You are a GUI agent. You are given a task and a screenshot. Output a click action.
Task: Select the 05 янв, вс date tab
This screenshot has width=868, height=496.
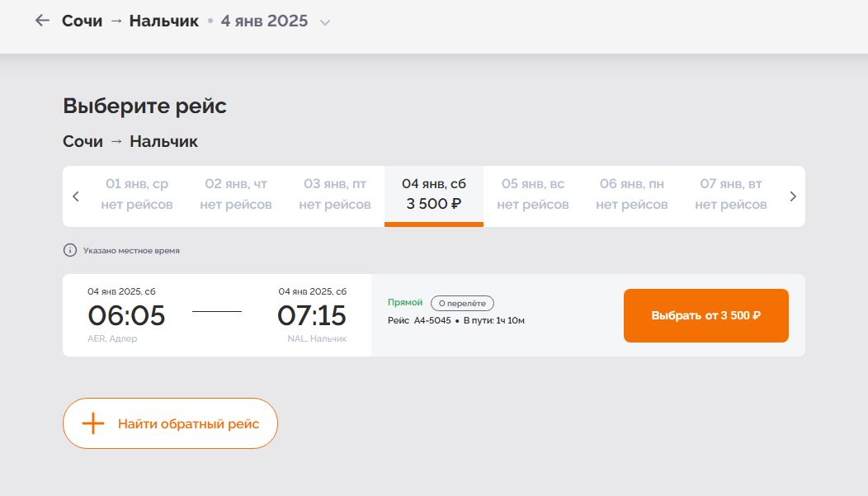[x=533, y=195]
